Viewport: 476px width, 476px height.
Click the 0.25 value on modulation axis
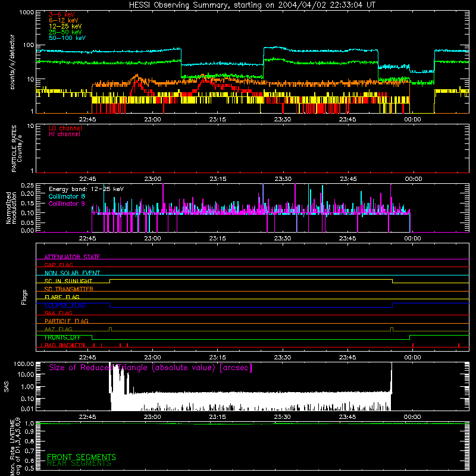tap(27, 186)
